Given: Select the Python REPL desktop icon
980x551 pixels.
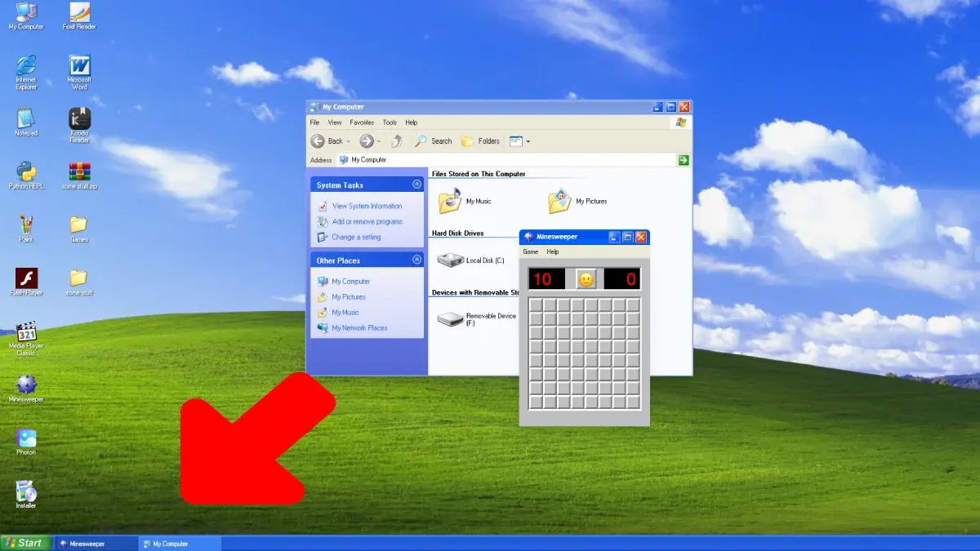Looking at the screenshot, I should pos(26,176).
